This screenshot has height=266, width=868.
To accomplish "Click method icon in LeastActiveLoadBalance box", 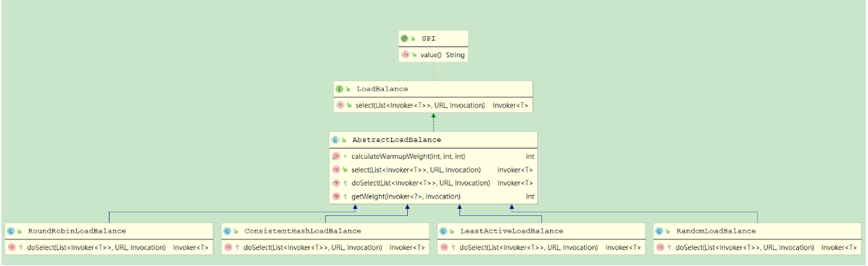I will (x=443, y=248).
